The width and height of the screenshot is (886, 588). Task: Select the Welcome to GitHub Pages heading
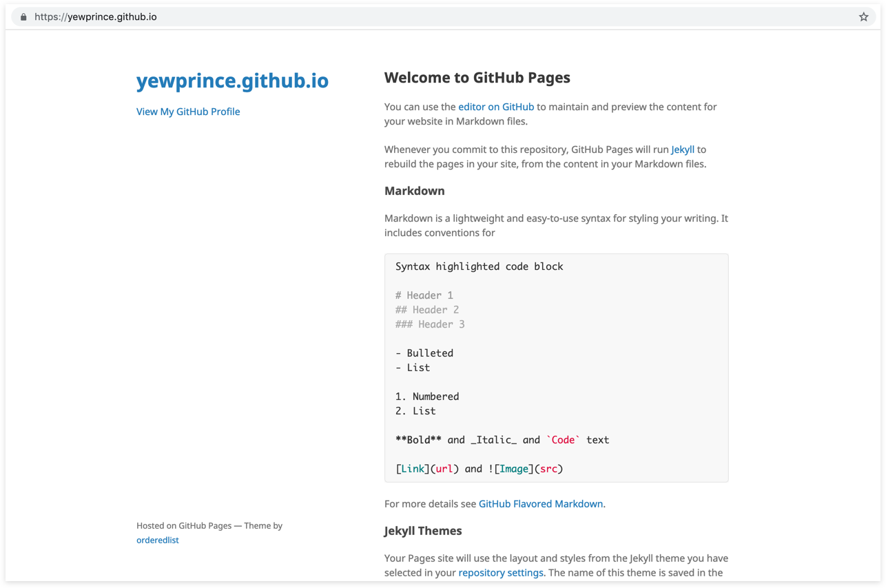click(x=477, y=77)
